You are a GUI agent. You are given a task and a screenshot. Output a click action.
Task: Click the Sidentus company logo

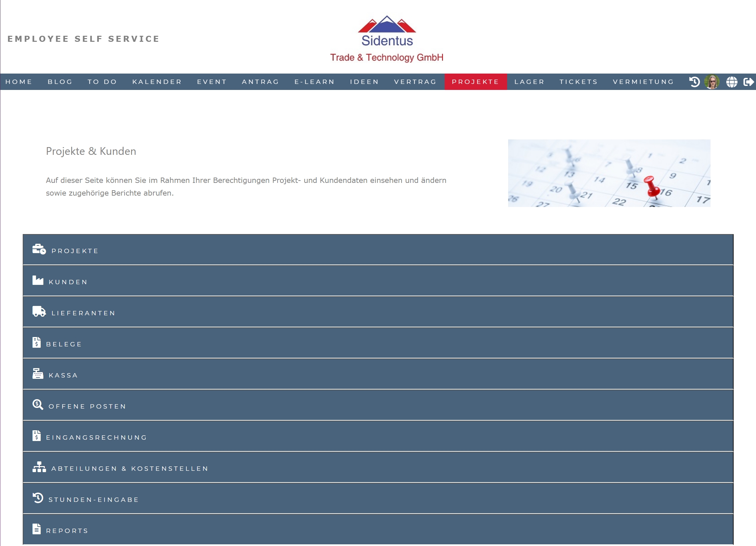387,39
